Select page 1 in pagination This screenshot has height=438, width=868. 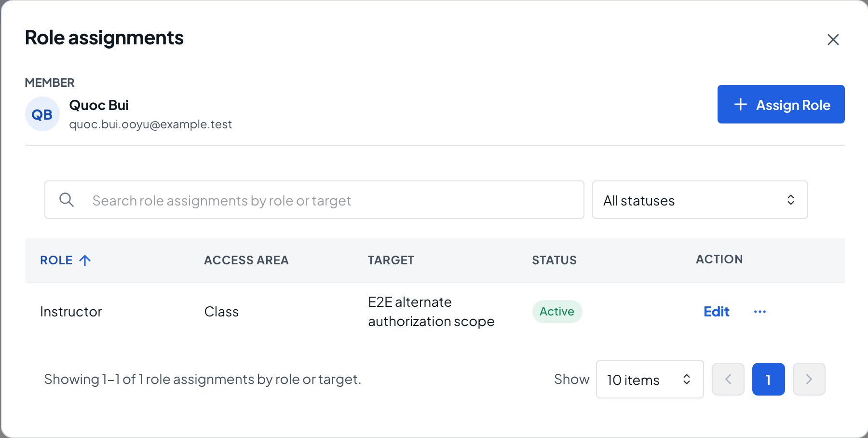769,379
